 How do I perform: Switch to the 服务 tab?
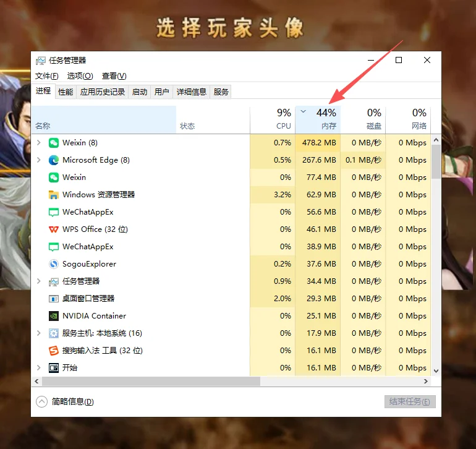(x=221, y=92)
